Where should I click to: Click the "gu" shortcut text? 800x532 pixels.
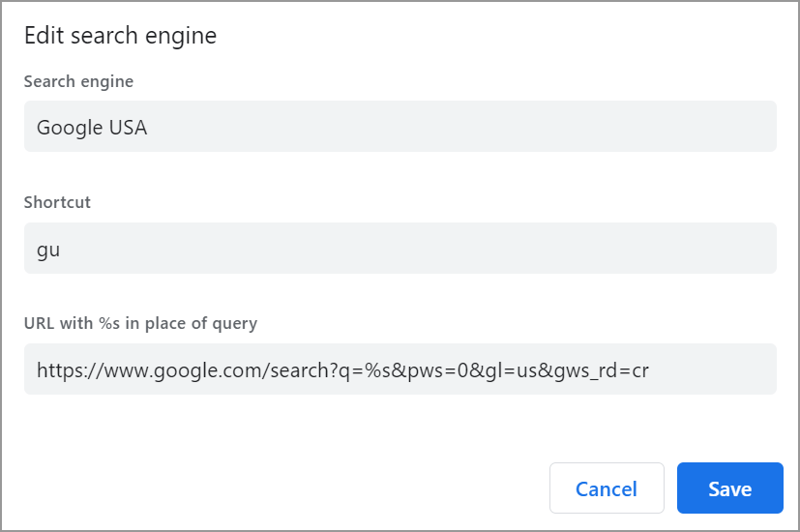48,249
